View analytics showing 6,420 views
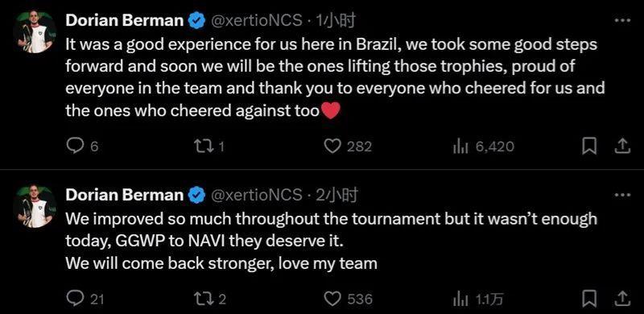 [483, 147]
